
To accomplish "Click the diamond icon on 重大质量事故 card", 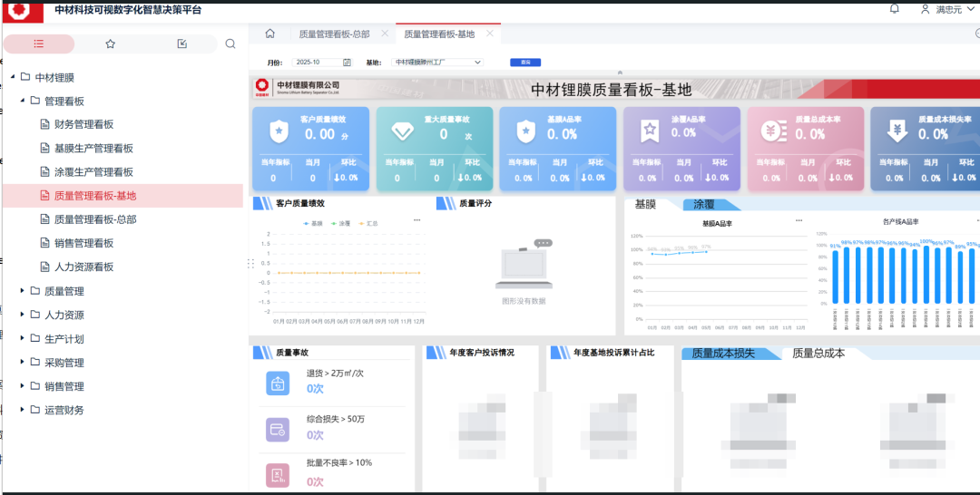I will coord(403,131).
